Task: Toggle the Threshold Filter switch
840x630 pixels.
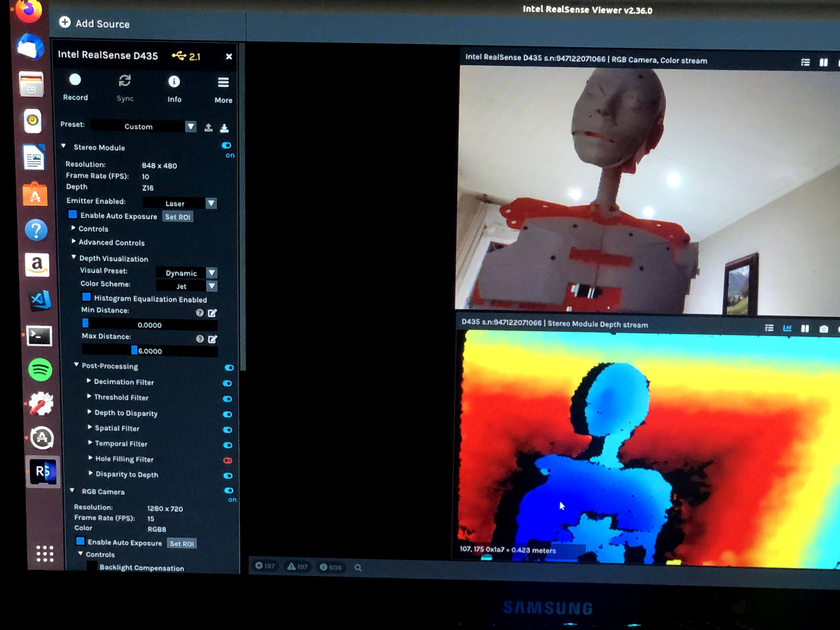Action: (x=227, y=399)
